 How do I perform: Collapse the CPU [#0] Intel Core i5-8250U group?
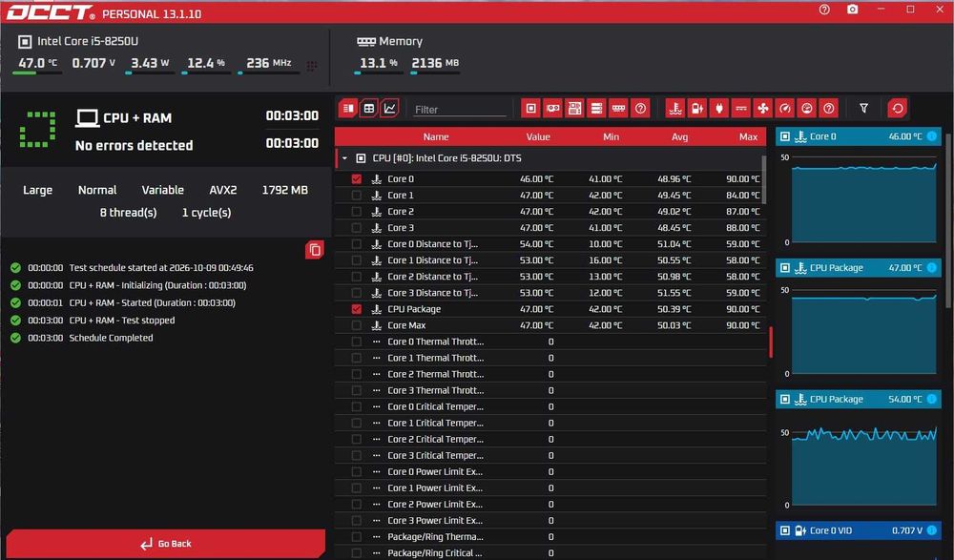click(345, 158)
